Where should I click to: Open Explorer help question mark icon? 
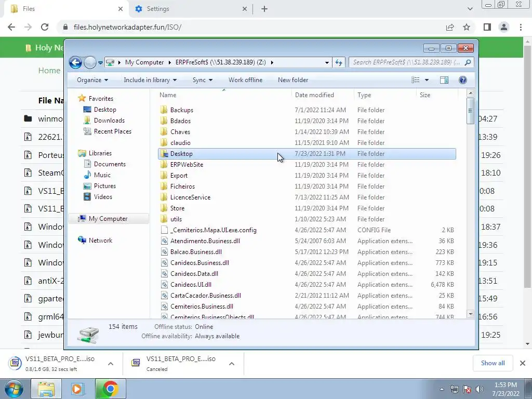click(463, 80)
